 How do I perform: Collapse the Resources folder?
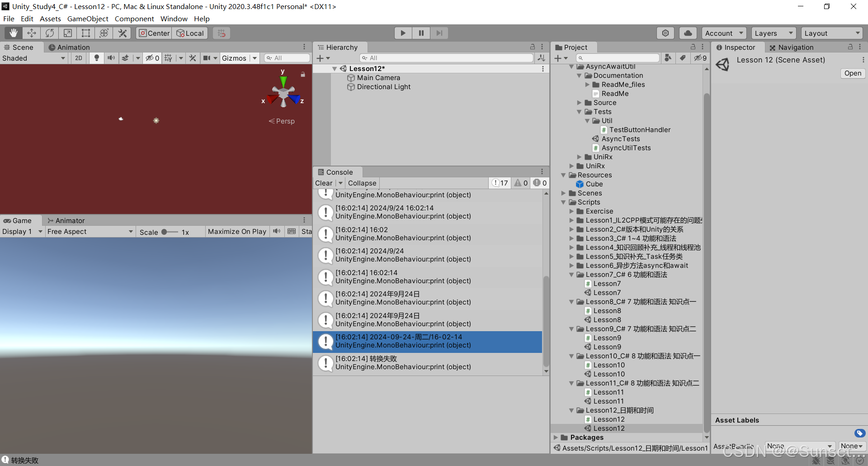coord(563,175)
